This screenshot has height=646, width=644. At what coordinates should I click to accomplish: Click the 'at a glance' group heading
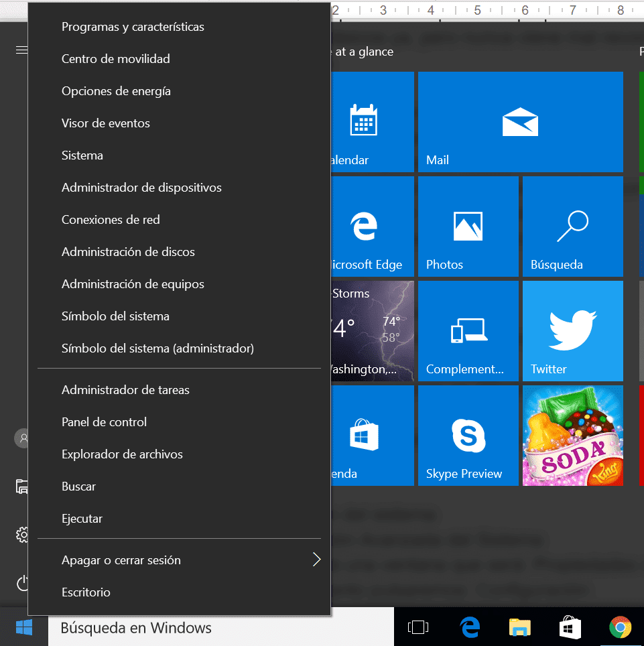(362, 52)
